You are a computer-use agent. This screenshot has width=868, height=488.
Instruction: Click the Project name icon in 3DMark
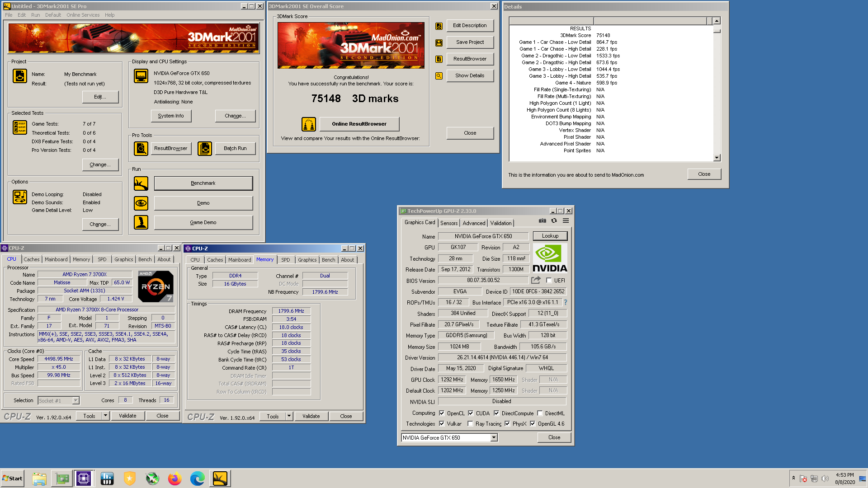20,76
